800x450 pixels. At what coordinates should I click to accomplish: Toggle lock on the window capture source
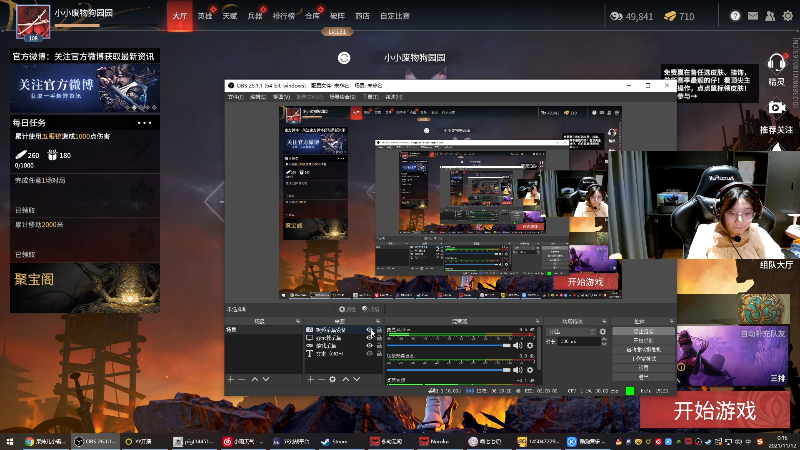pyautogui.click(x=379, y=345)
